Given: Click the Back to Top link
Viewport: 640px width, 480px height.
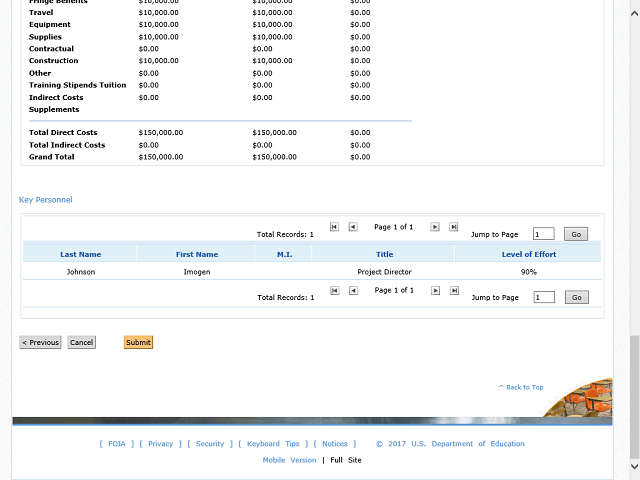Looking at the screenshot, I should pos(521,387).
